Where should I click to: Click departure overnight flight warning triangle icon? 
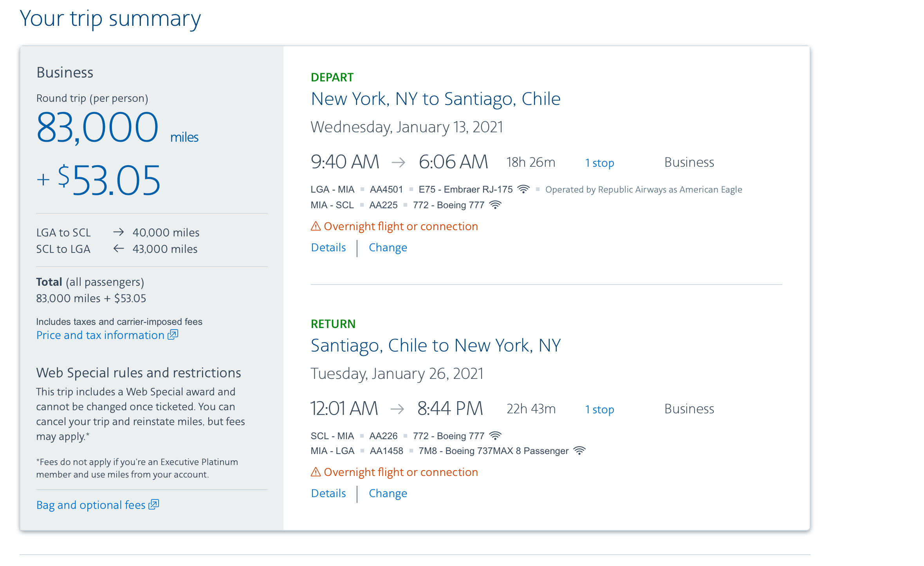pos(316,226)
